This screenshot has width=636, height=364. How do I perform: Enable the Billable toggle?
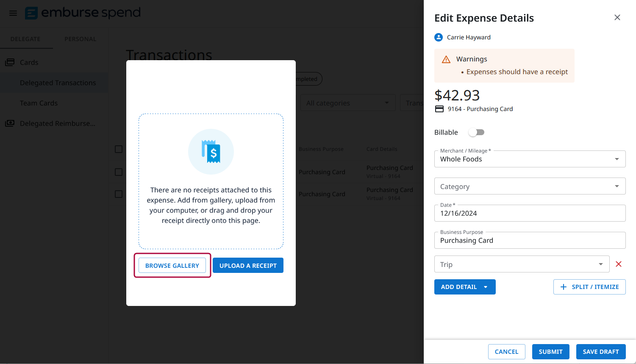click(x=476, y=132)
